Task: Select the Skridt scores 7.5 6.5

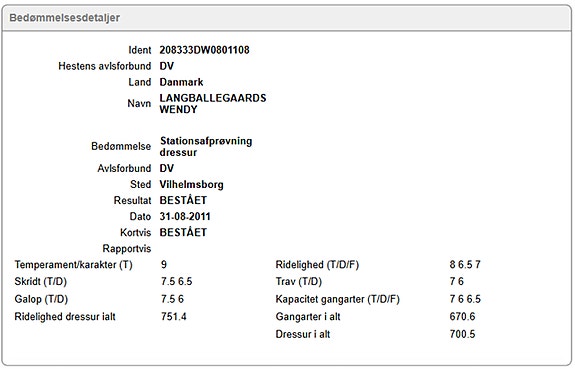Action: click(x=176, y=281)
